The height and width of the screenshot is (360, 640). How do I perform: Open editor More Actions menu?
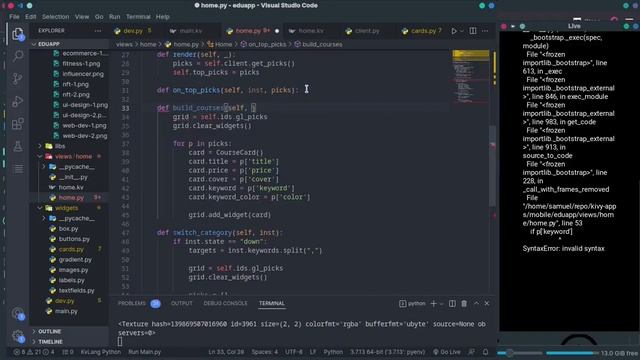tap(485, 31)
